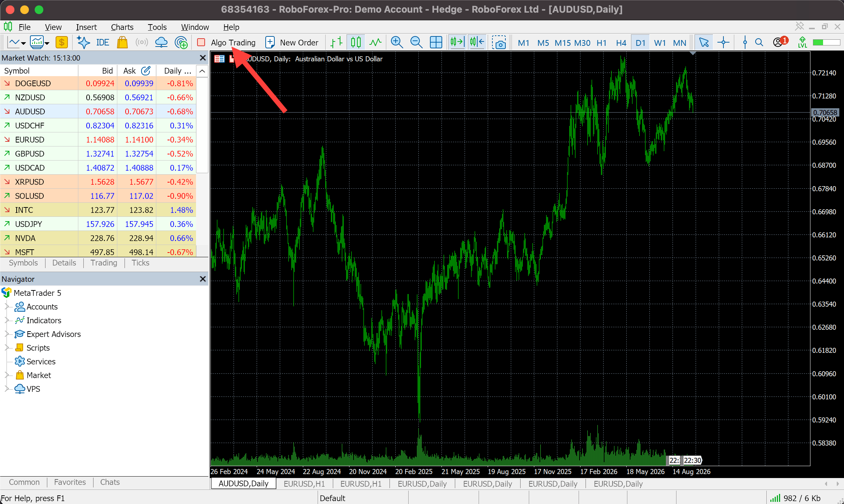Open the MetaEditor IDE button
This screenshot has height=504, width=844.
tap(103, 43)
